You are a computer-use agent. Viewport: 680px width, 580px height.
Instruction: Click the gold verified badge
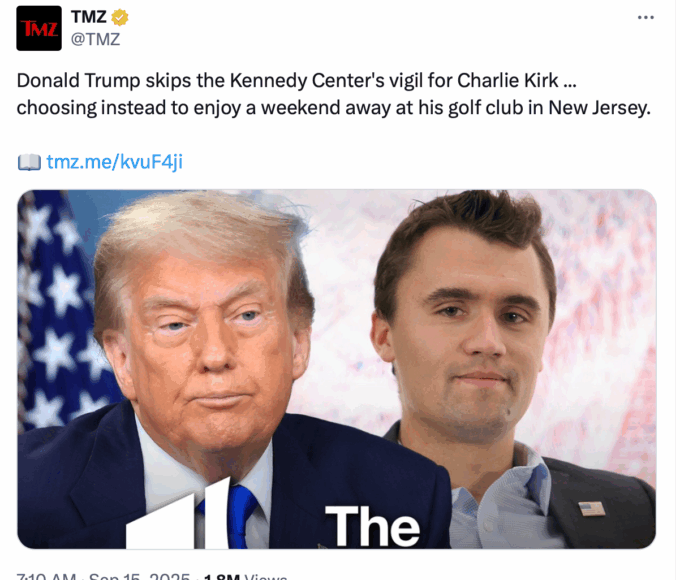[120, 17]
